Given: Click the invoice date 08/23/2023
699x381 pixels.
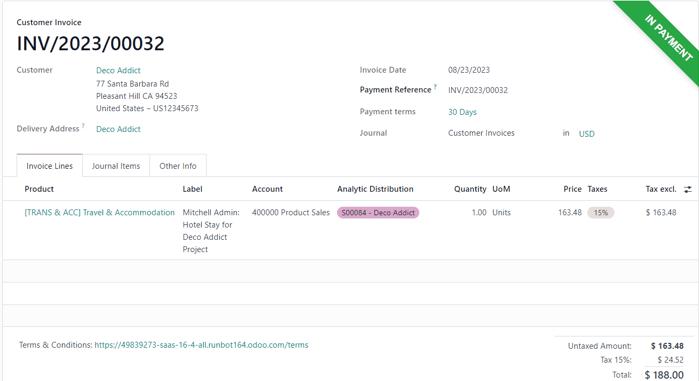Looking at the screenshot, I should click(469, 70).
